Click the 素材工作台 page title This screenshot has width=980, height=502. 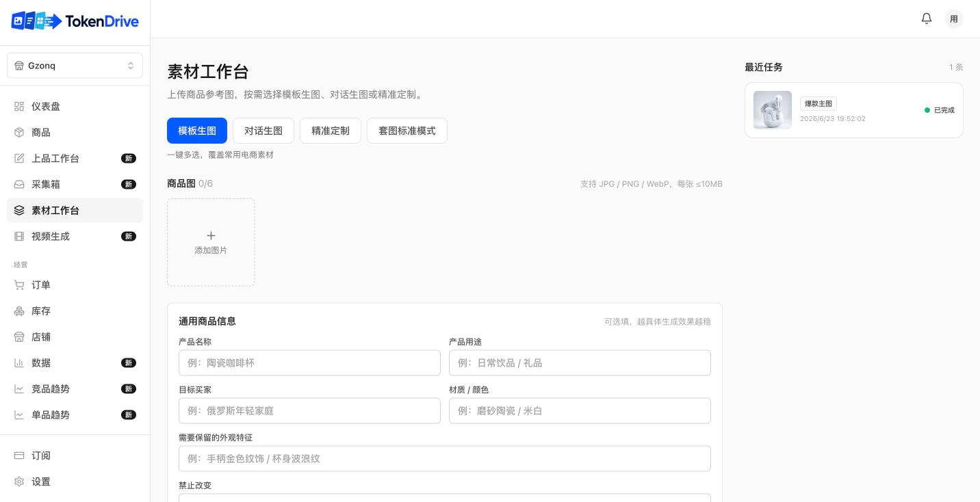[208, 72]
